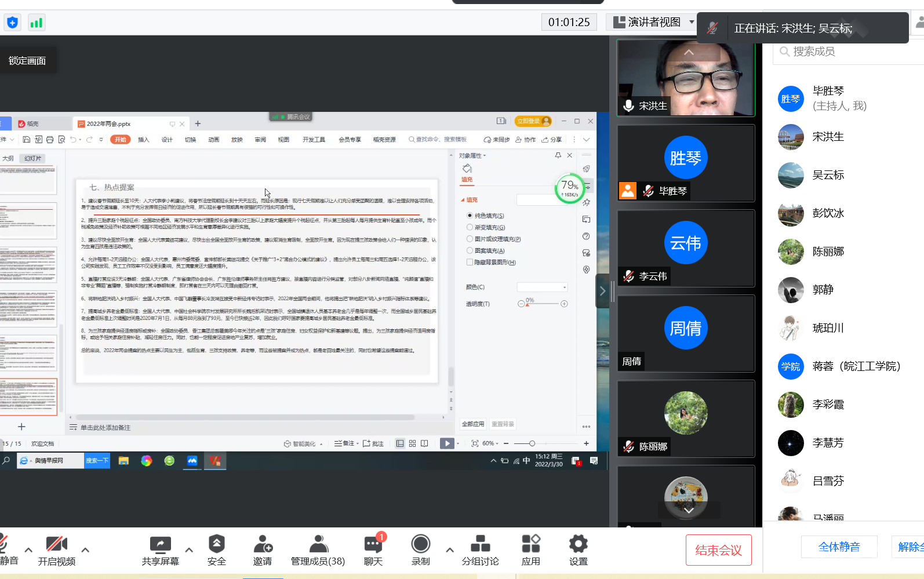Open Breakout Rooms (分组讨论) icon
This screenshot has height=579, width=924.
(480, 545)
